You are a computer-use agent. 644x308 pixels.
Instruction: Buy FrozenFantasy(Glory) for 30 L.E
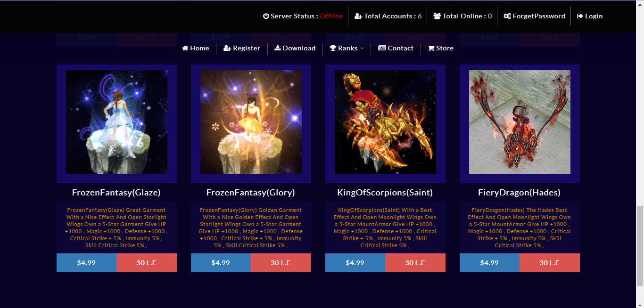click(281, 263)
